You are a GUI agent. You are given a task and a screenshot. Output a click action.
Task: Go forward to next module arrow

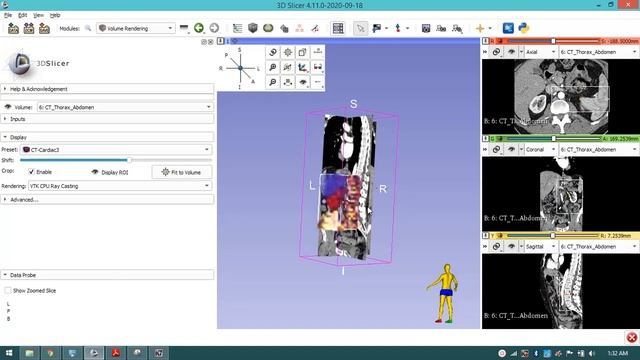click(214, 28)
